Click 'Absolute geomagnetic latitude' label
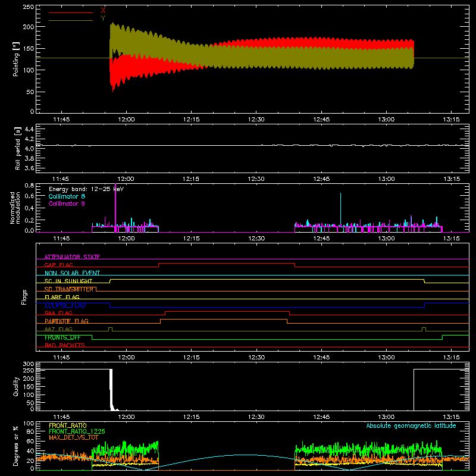The height and width of the screenshot is (476, 476). pyautogui.click(x=411, y=425)
